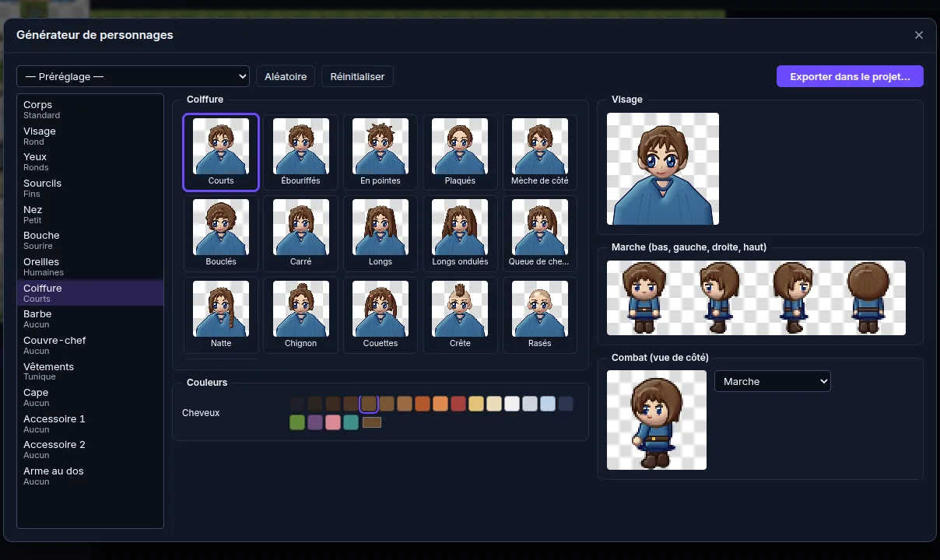940x560 pixels.
Task: Pick the green hair color swatch
Action: point(297,422)
